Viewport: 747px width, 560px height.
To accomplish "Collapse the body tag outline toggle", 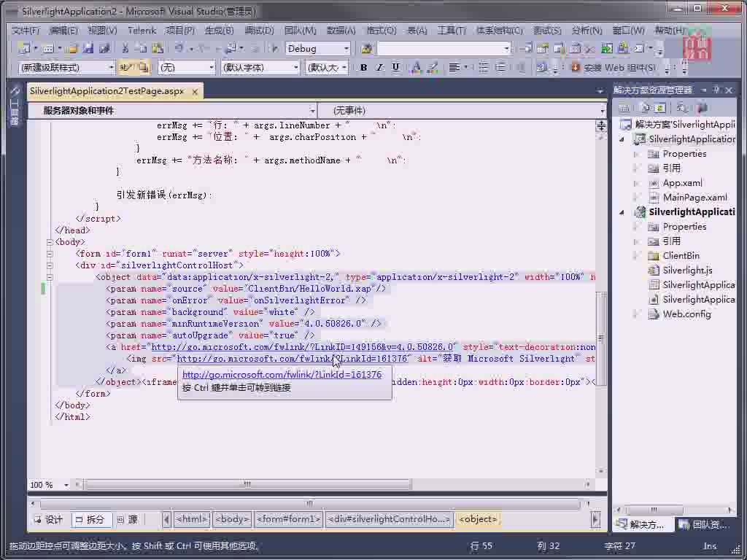I will 50,242.
